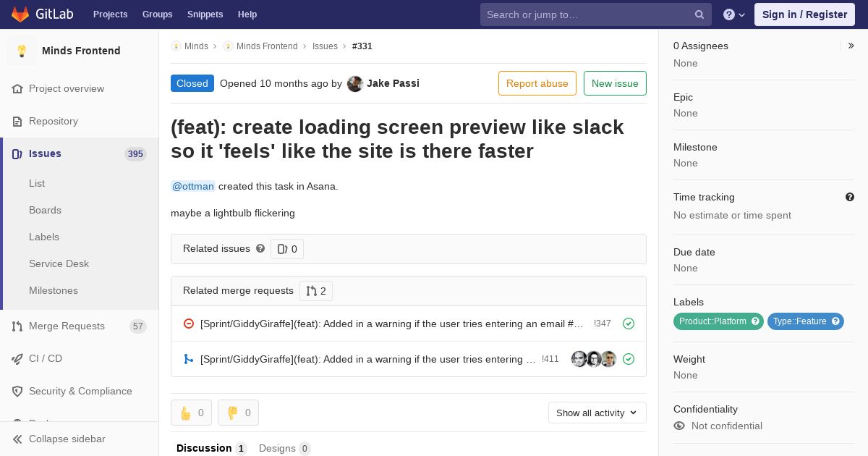Click the thumbs down reaction
This screenshot has width=868, height=456.
(x=238, y=413)
